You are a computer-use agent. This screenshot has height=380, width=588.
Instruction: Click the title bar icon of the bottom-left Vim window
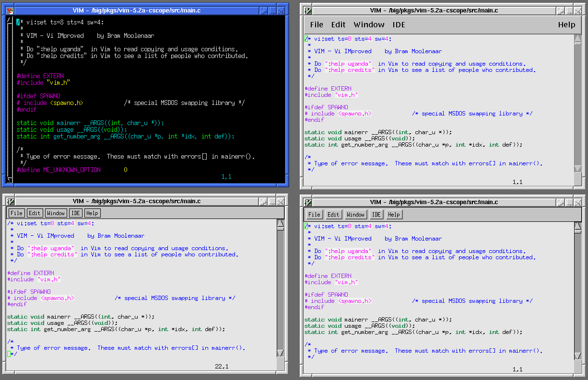pyautogui.click(x=11, y=201)
